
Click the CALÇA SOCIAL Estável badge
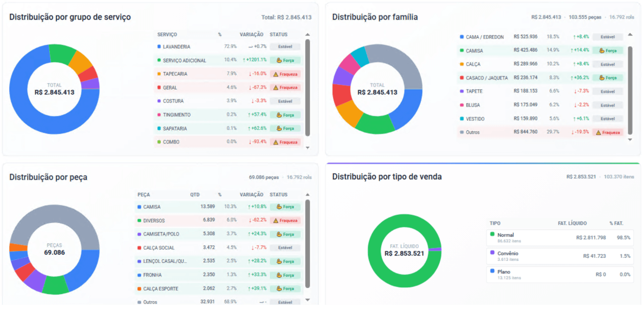(285, 248)
